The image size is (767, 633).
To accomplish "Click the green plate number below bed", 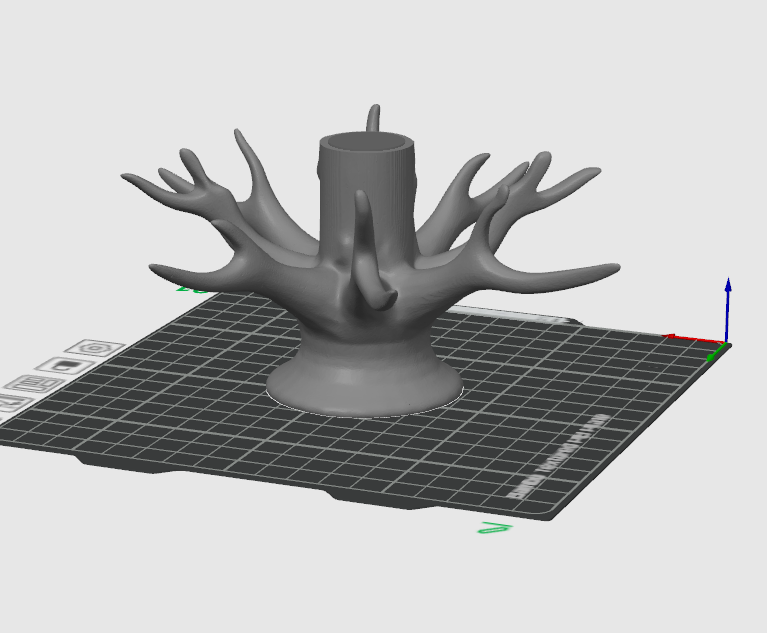I will coord(495,528).
